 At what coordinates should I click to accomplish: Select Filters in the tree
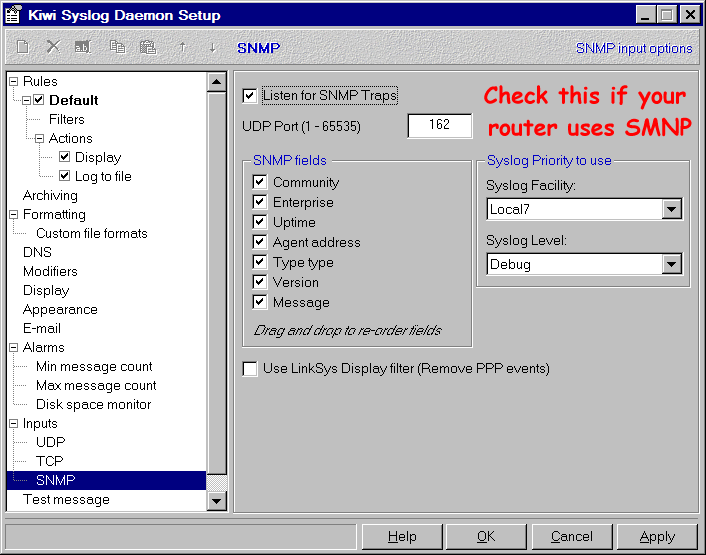click(67, 119)
